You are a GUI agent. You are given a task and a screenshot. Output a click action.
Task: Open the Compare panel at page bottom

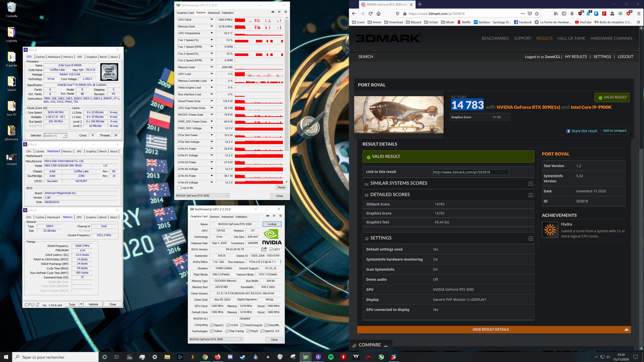point(370,345)
